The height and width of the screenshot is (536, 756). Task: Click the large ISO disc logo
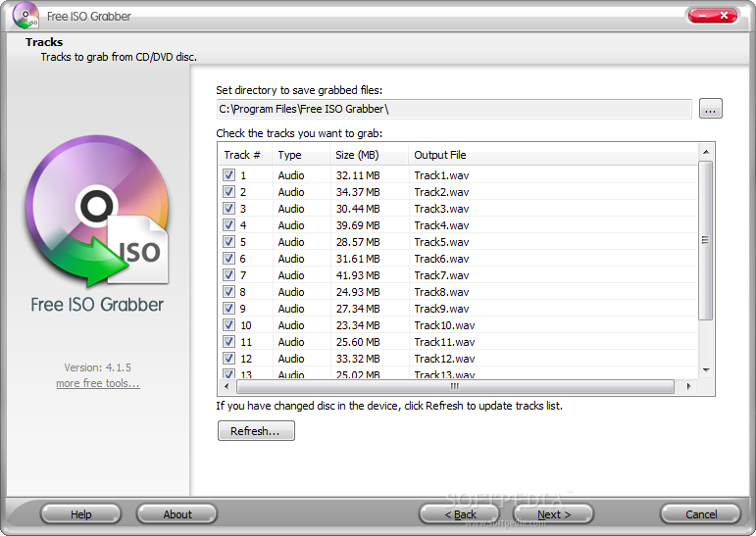pos(98,210)
